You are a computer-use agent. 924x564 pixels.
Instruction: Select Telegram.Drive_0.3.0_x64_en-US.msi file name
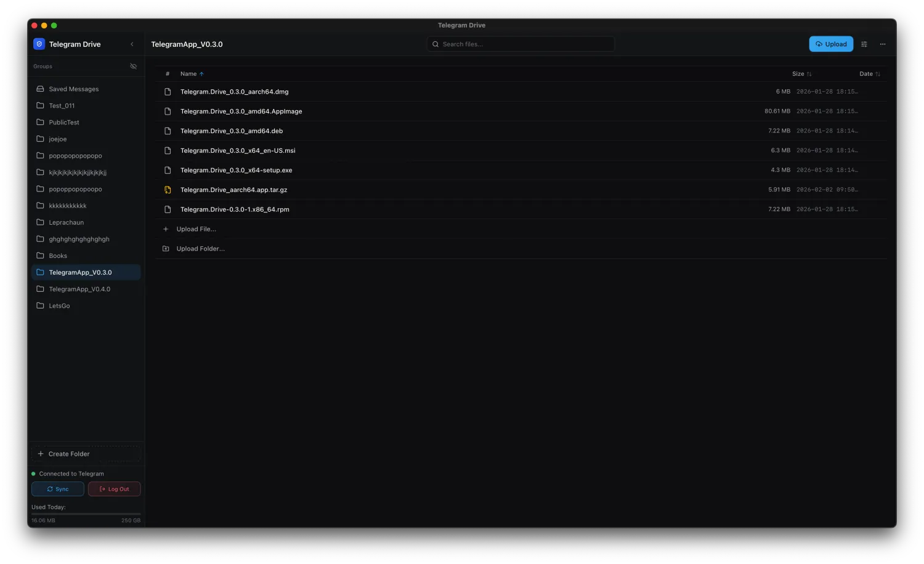[x=238, y=151]
